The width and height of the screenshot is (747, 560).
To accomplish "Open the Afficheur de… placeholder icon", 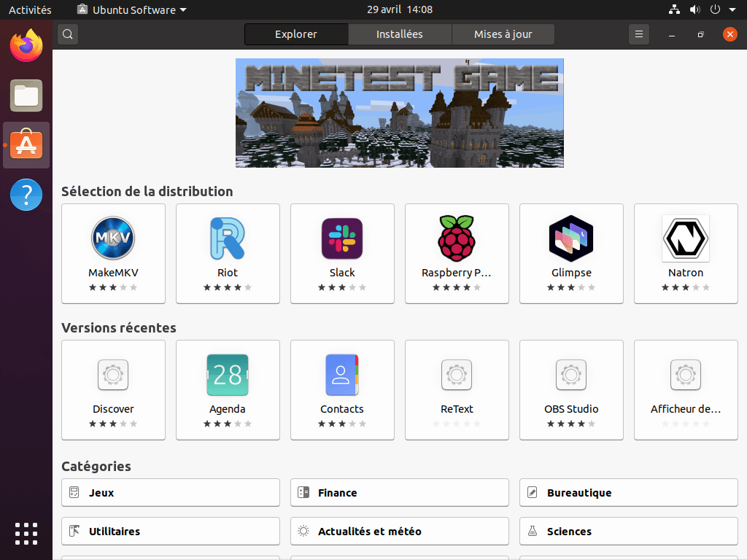I will coord(686,375).
